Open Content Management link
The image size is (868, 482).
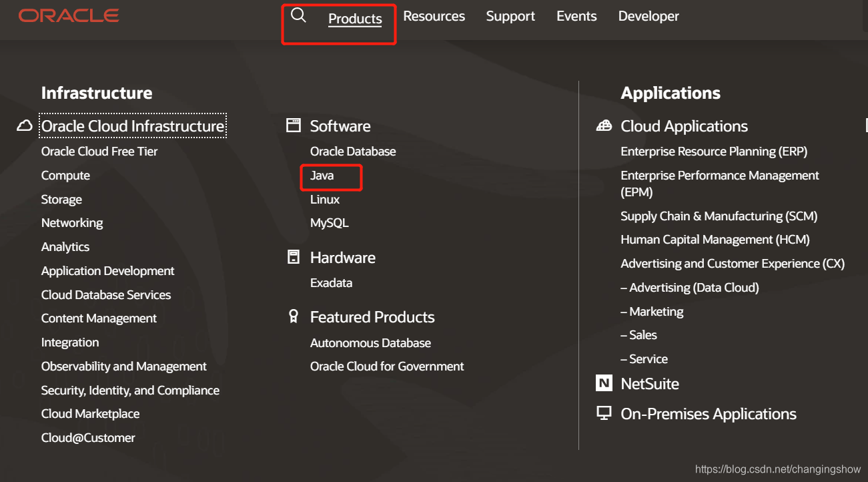[99, 318]
